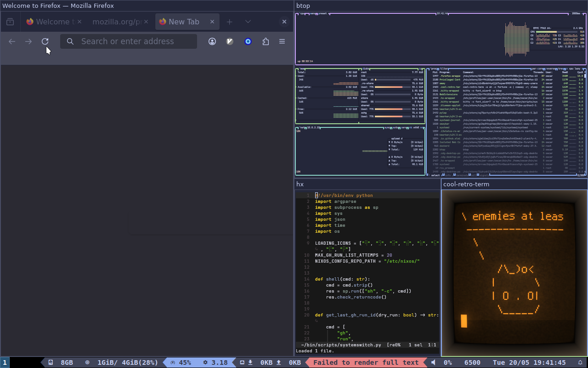Focus the Search or enter address field
The width and height of the screenshot is (588, 368).
tap(129, 41)
